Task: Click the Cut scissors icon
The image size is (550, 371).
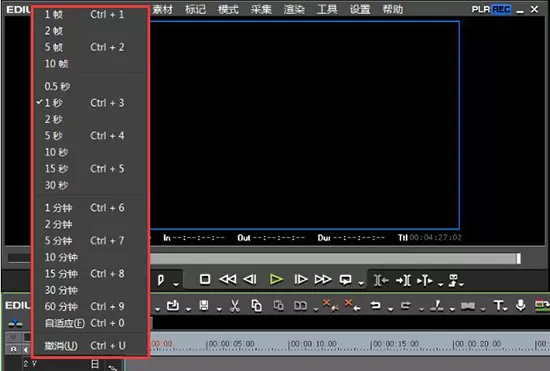Action: (x=235, y=306)
